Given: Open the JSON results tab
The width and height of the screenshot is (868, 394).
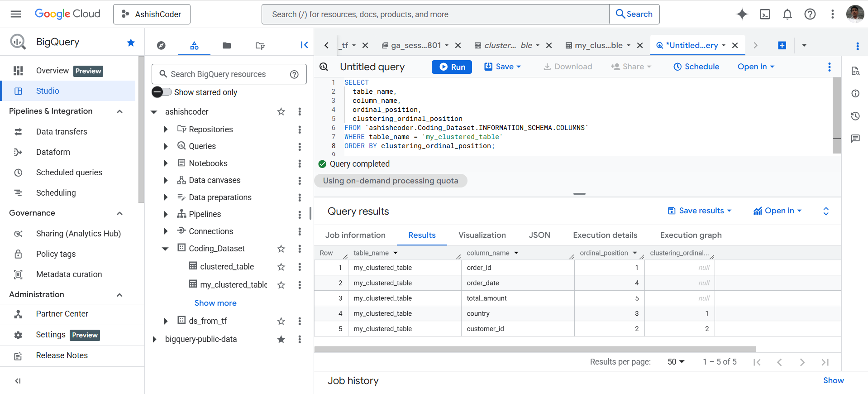Looking at the screenshot, I should coord(539,235).
